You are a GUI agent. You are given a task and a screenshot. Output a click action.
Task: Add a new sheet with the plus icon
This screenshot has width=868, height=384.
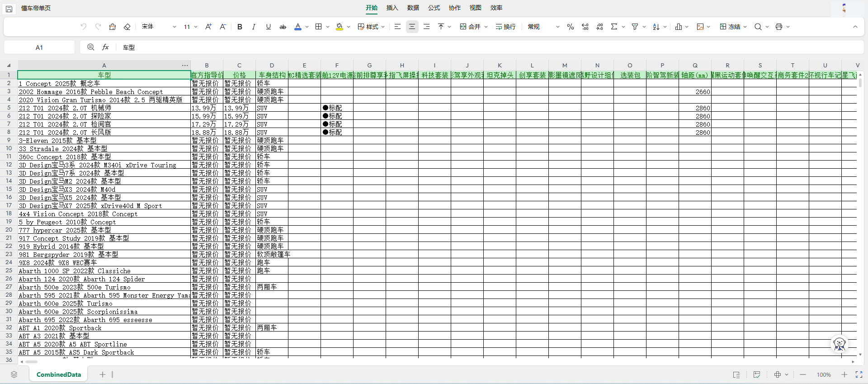pos(103,375)
